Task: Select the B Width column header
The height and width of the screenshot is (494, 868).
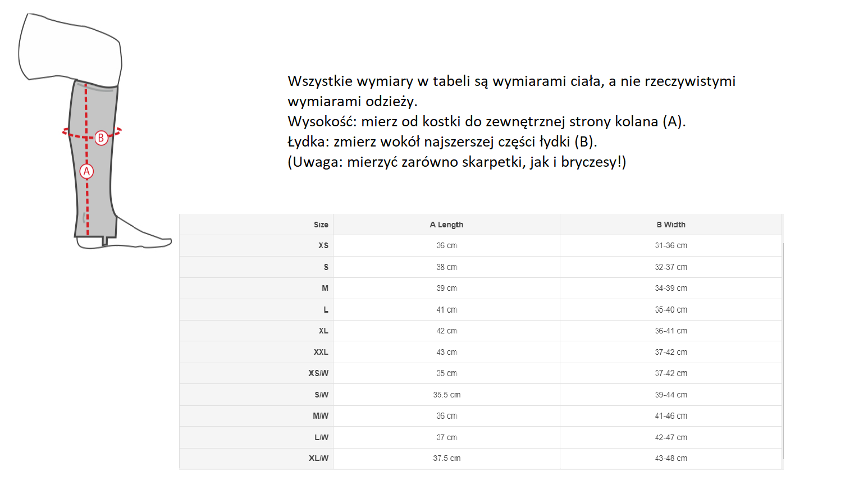Action: click(671, 225)
